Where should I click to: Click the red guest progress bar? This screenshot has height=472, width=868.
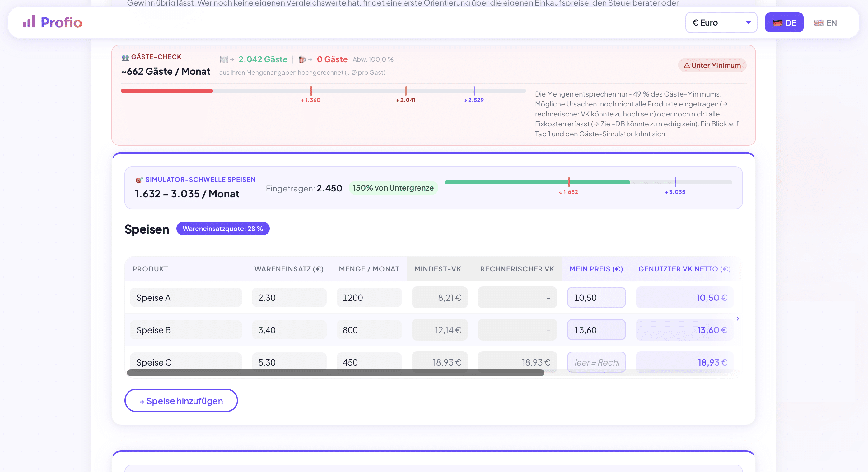[x=167, y=91]
